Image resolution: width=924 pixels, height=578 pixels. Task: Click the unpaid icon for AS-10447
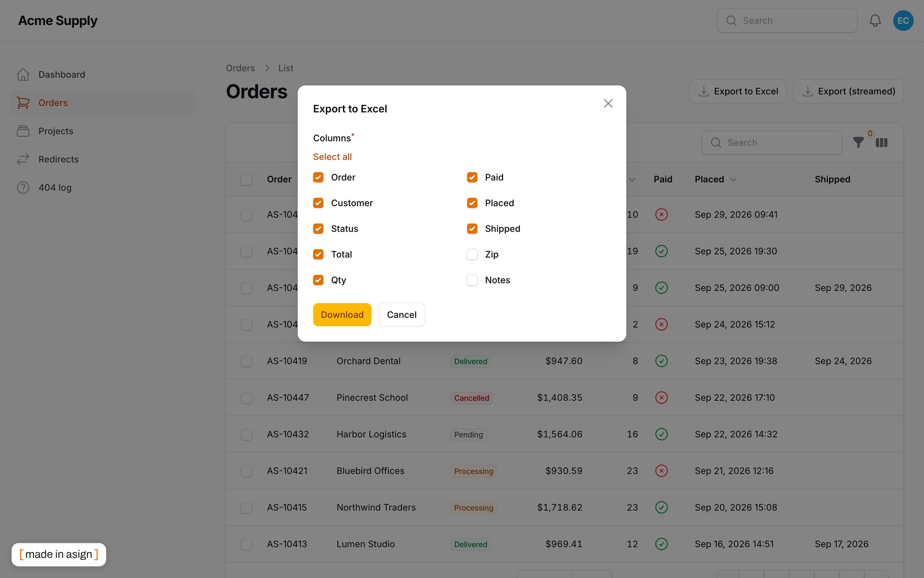pos(661,398)
